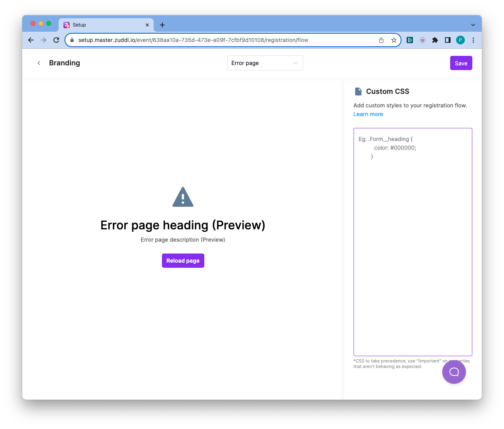Screen dimensions: 504x429
Task: Open the browser extensions puzzle icon
Action: pos(435,40)
